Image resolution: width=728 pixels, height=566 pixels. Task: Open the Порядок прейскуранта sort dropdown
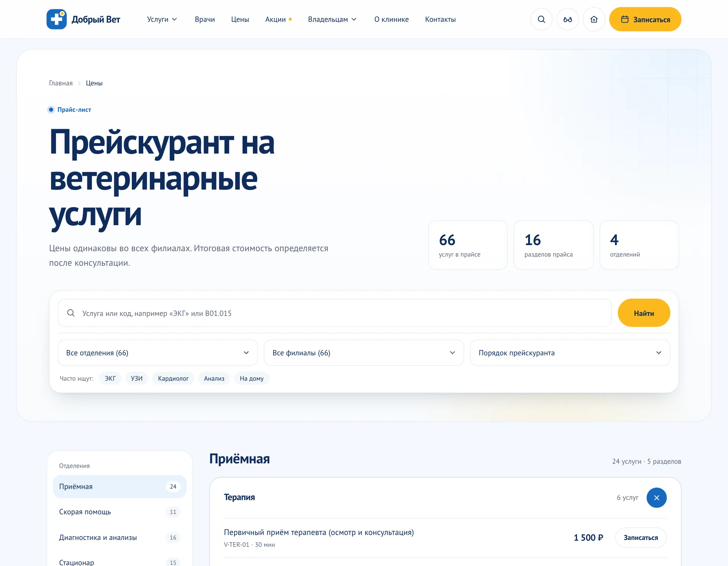(570, 353)
